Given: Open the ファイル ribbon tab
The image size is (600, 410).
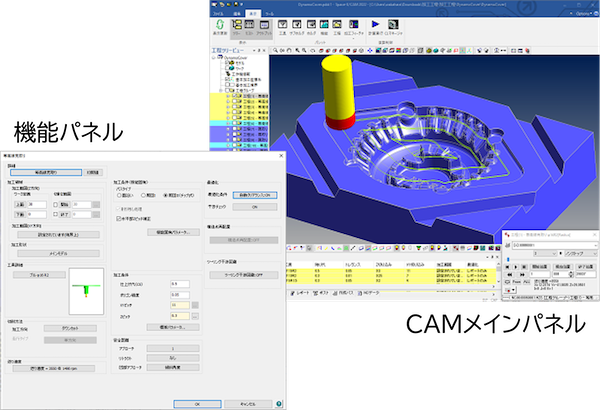Looking at the screenshot, I should click(x=218, y=13).
